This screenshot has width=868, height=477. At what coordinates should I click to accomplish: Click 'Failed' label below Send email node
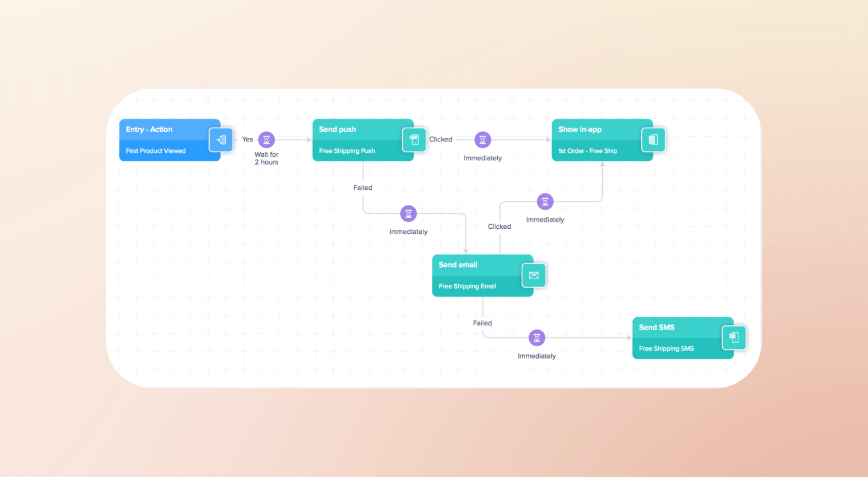coord(482,323)
